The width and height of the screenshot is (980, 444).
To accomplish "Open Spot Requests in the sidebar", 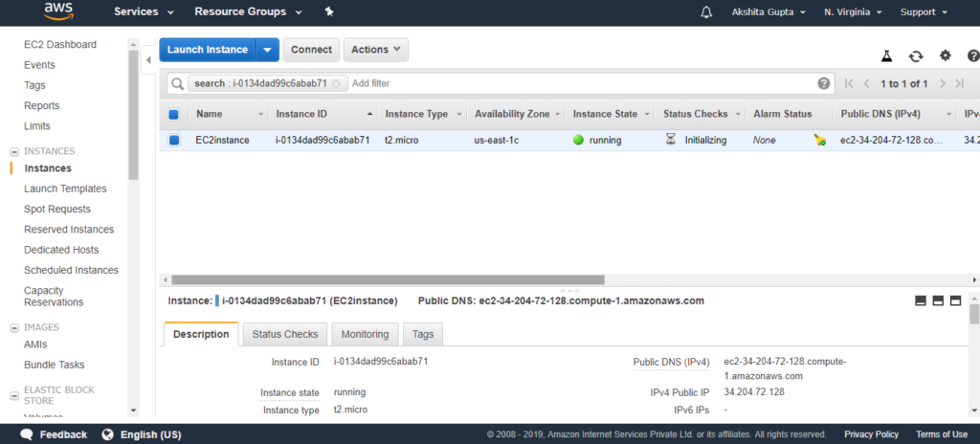I will [x=56, y=209].
